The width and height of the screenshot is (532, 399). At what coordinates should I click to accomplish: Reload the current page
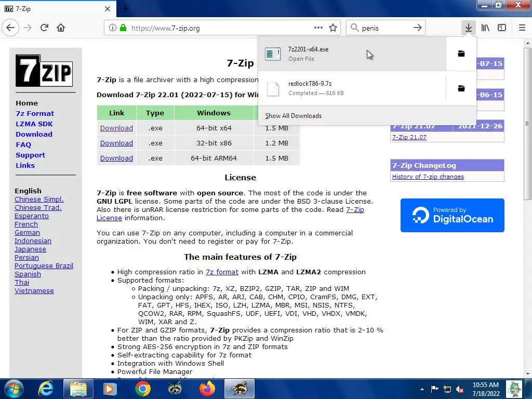point(44,28)
